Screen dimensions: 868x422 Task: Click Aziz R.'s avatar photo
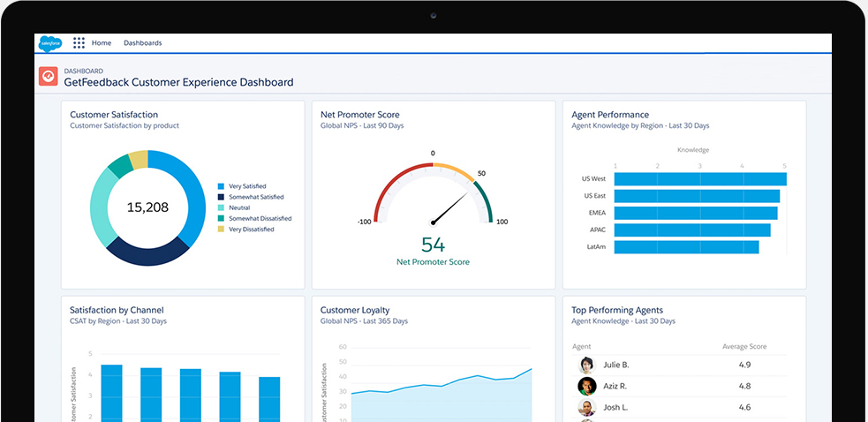(x=586, y=386)
